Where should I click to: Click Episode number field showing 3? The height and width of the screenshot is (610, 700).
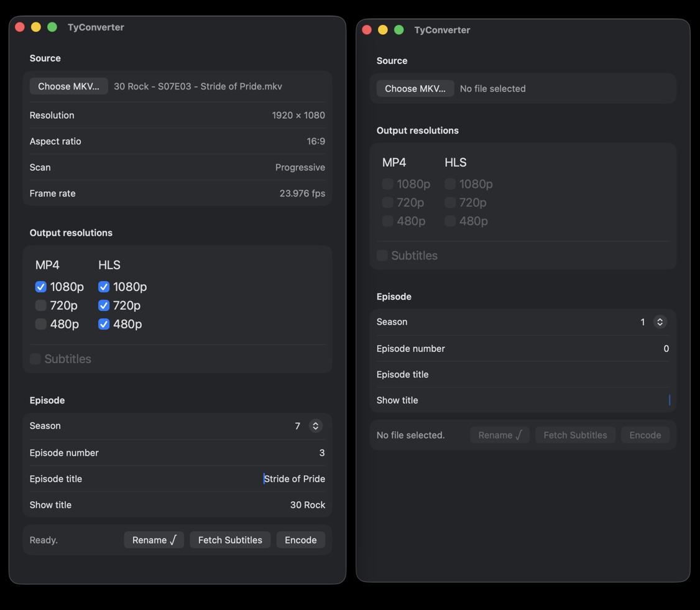point(177,453)
